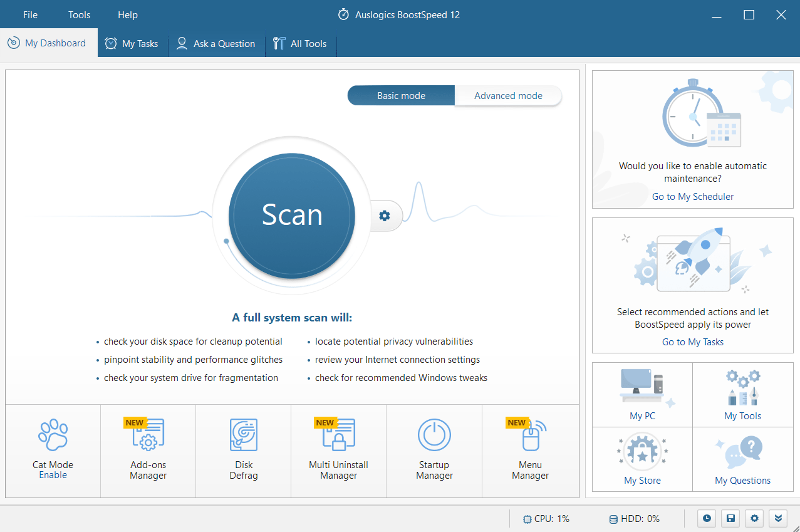The width and height of the screenshot is (800, 532).
Task: Open the My PC panel
Action: point(642,395)
